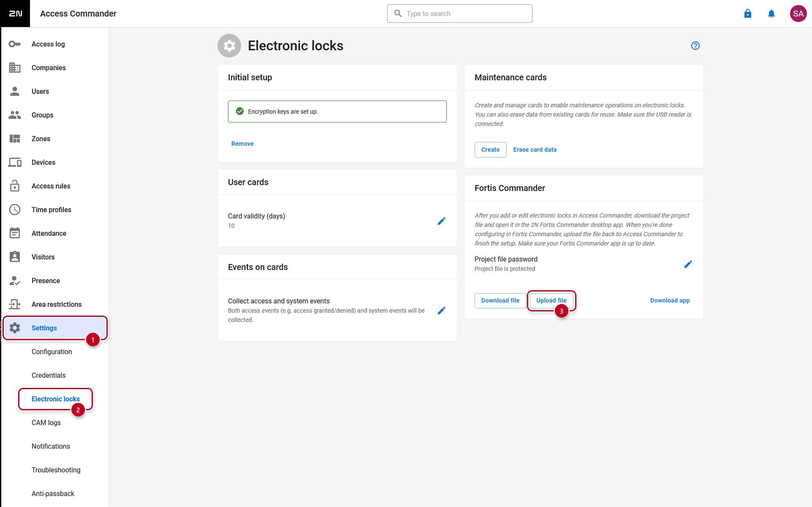The height and width of the screenshot is (507, 812).
Task: Click the Access log key icon
Action: click(15, 44)
